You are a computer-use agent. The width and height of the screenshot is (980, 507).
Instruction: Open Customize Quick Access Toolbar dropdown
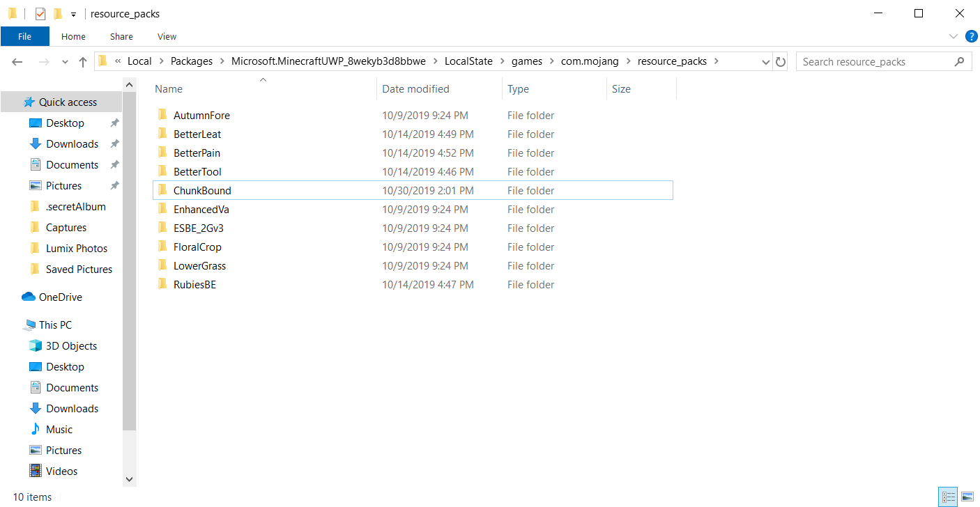(x=73, y=14)
